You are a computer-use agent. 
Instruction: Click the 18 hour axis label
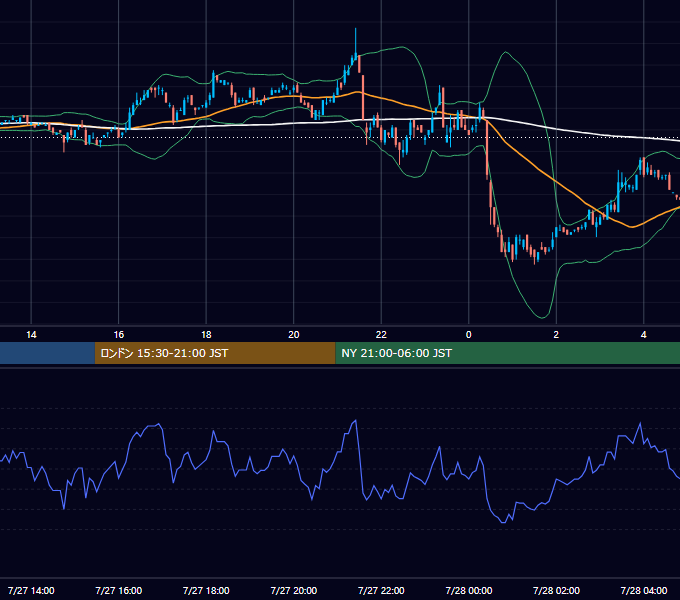coord(206,335)
